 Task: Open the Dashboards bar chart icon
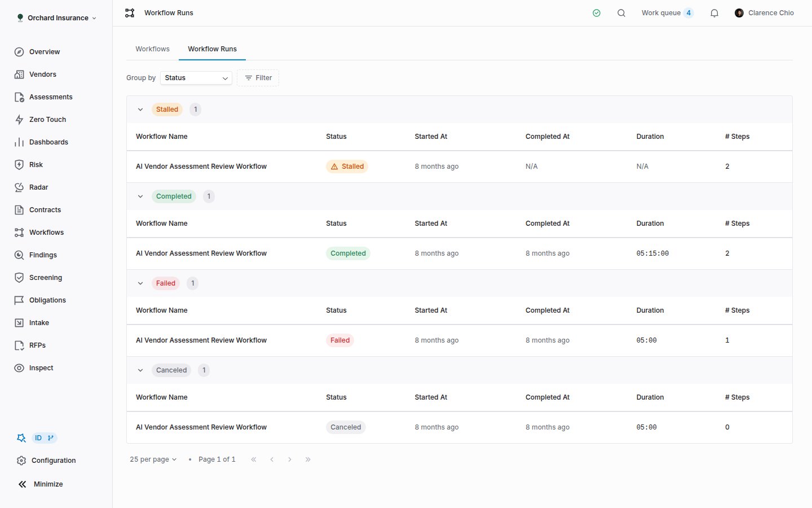(x=19, y=142)
